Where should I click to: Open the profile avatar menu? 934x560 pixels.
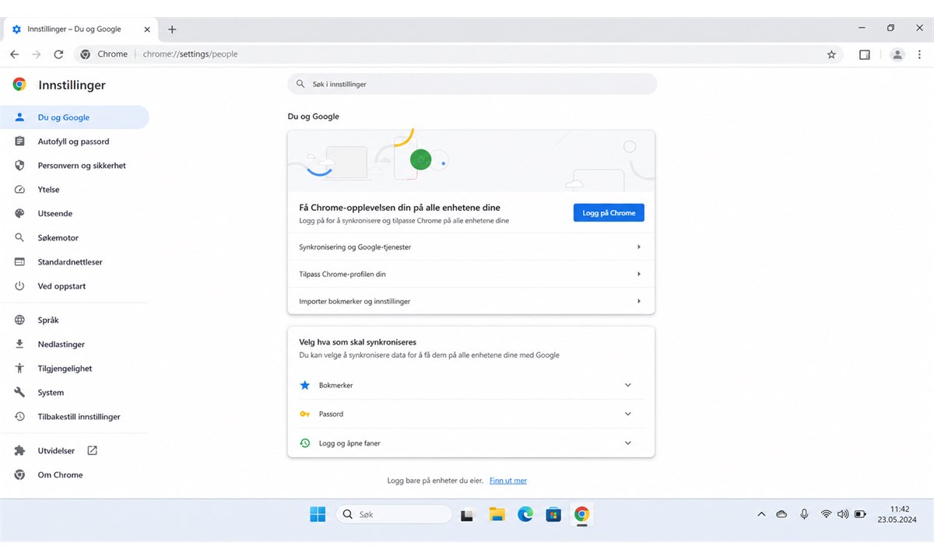897,54
